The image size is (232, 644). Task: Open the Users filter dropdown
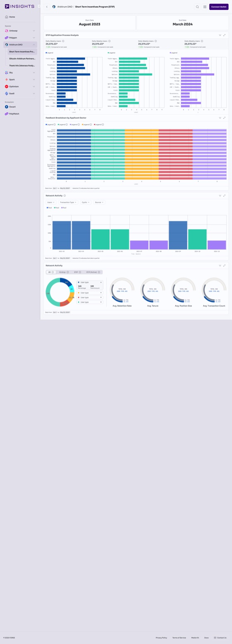point(51,202)
